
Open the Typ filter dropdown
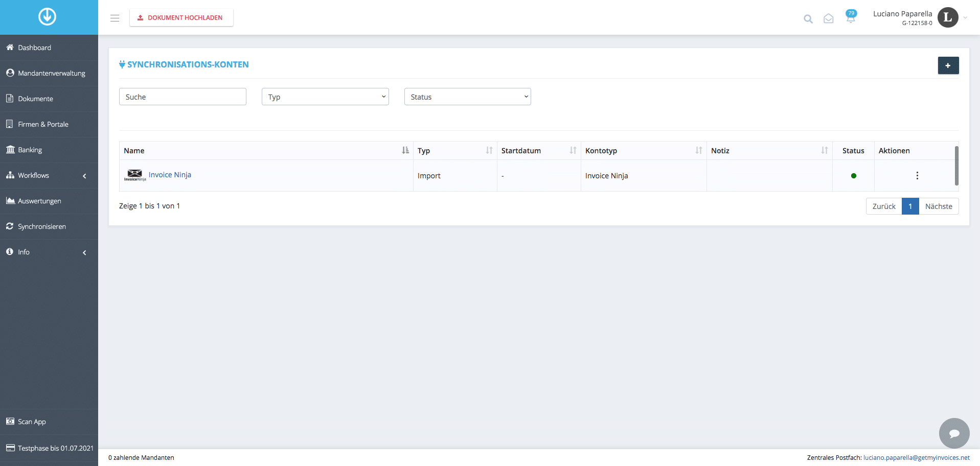click(325, 97)
